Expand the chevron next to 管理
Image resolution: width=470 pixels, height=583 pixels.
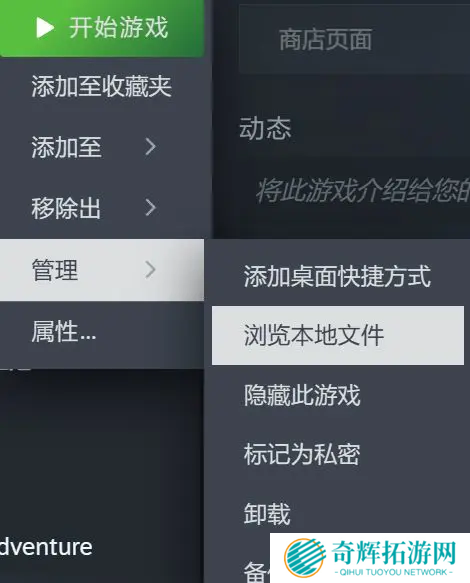tap(150, 270)
